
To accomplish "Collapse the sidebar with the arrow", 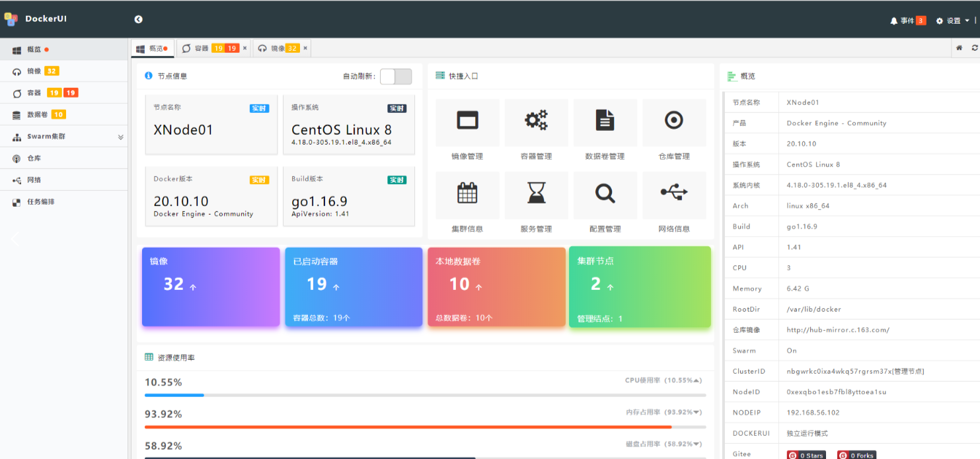I will click(x=138, y=19).
